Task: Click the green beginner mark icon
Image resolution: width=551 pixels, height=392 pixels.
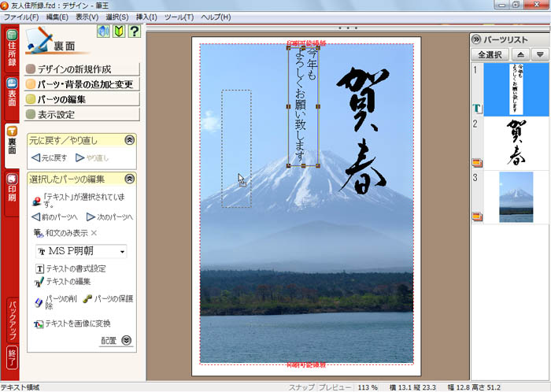Action: [x=119, y=31]
